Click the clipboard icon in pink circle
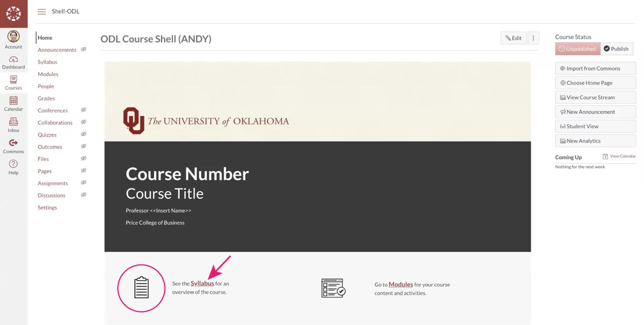 [x=141, y=288]
